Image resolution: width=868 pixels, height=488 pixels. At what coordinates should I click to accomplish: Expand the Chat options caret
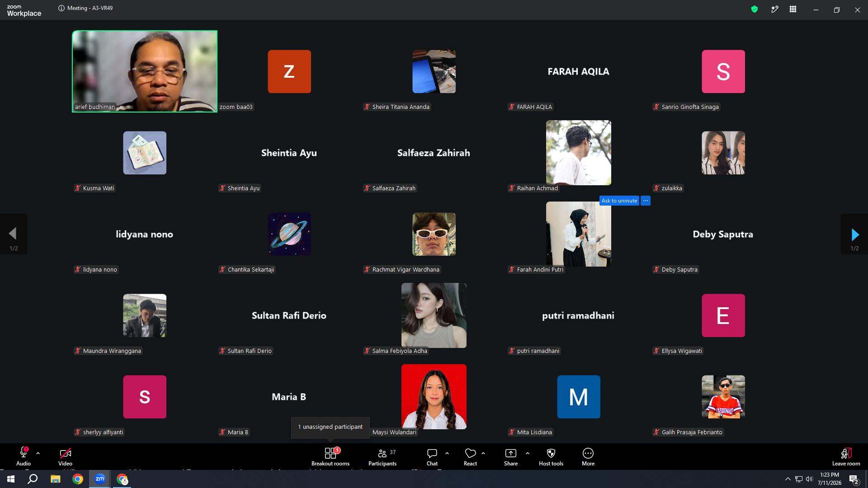tap(447, 453)
